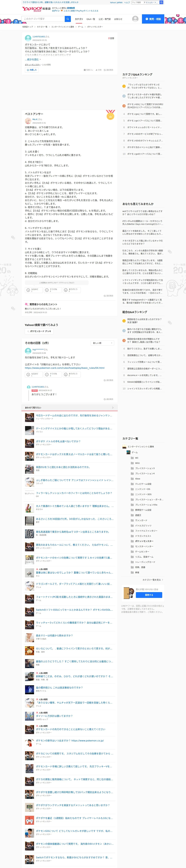186x868 pixels.
Task: Select the お知らせ tab
Action: tap(118, 19)
